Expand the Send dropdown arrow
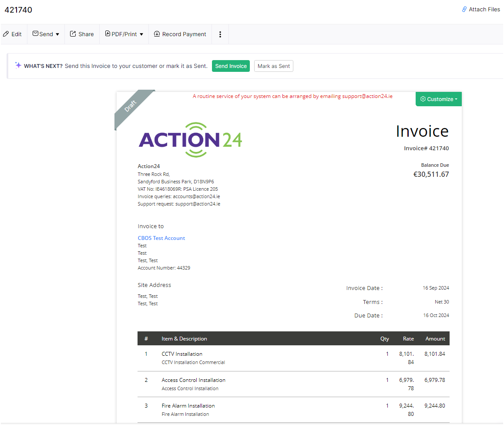This screenshot has height=425, width=504. click(57, 34)
